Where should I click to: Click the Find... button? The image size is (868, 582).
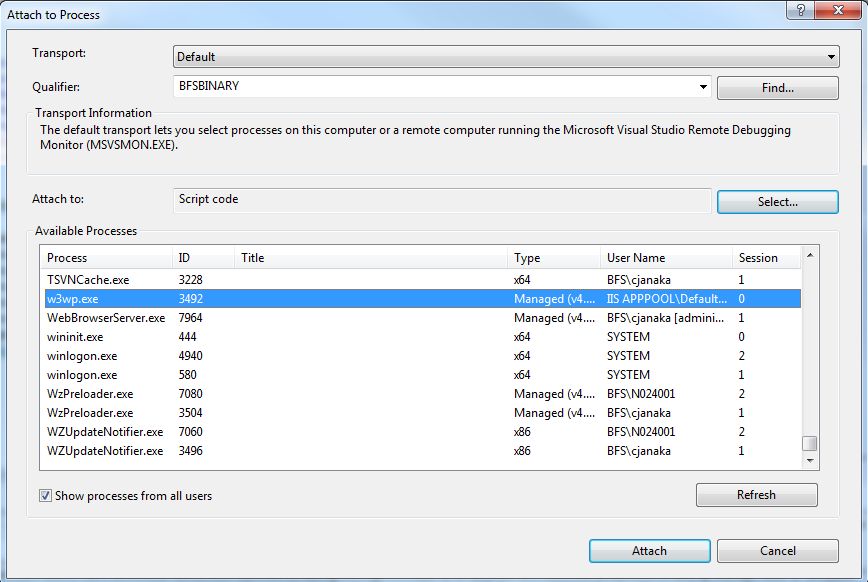[777, 87]
